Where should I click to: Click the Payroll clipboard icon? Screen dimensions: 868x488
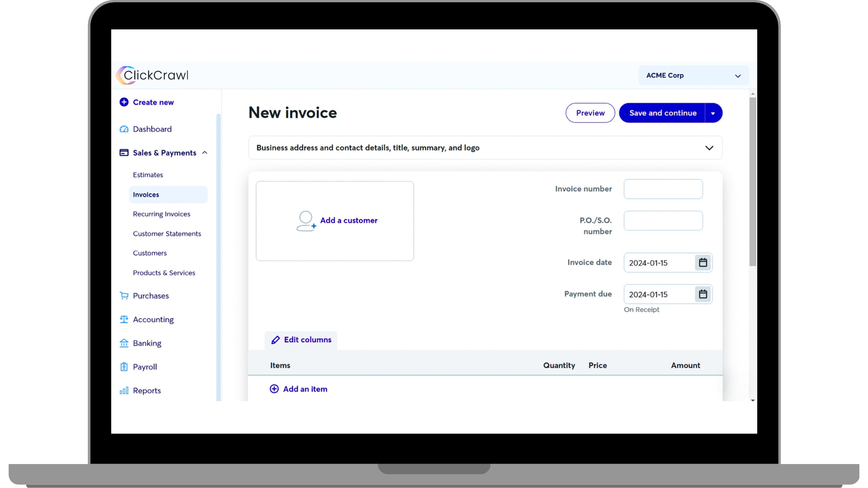124,367
